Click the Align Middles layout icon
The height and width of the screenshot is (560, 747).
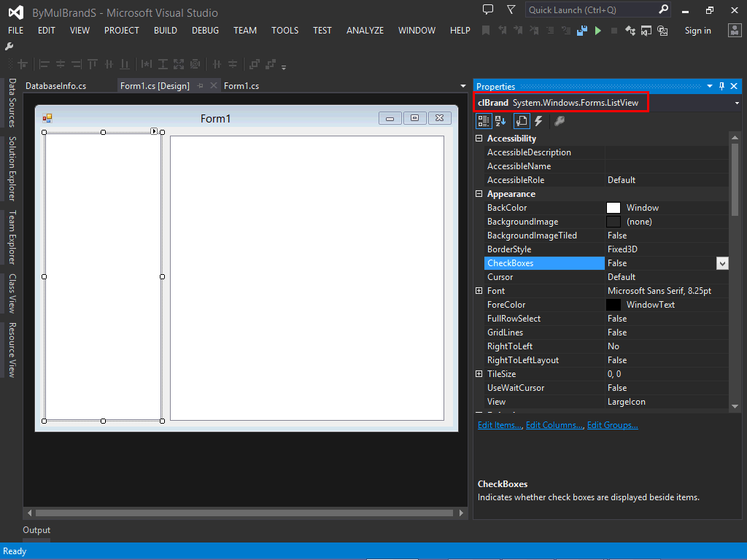point(109,64)
